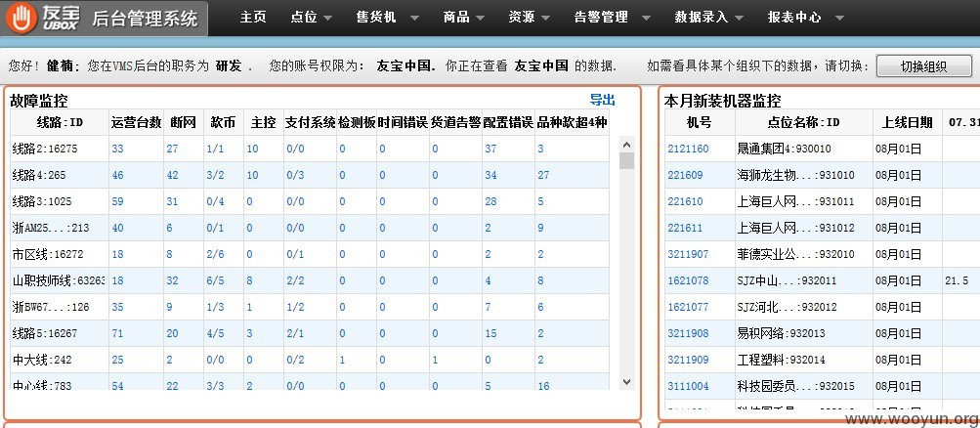Expand the dropdown arrow beside 报表中心
The height and width of the screenshot is (428, 980).
click(839, 19)
